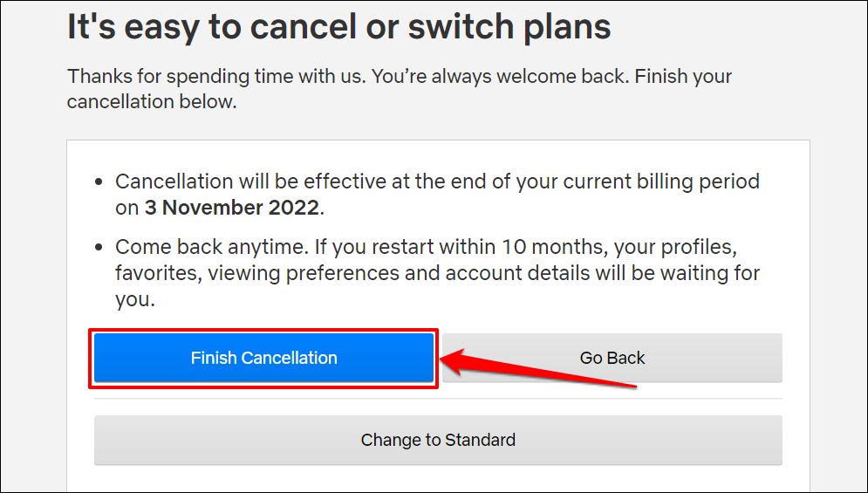Click the Finish Cancellation button
868x493 pixels.
(x=263, y=358)
